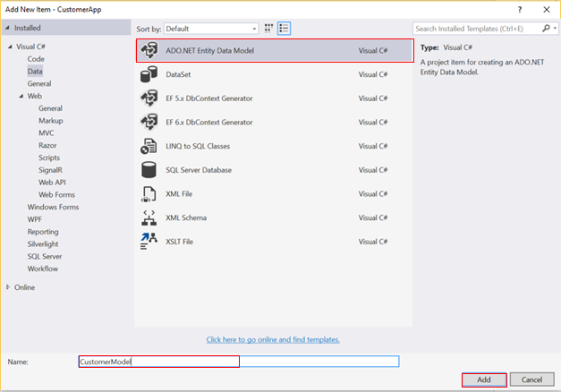Click the XSLT File template icon
The width and height of the screenshot is (561, 392).
[149, 240]
